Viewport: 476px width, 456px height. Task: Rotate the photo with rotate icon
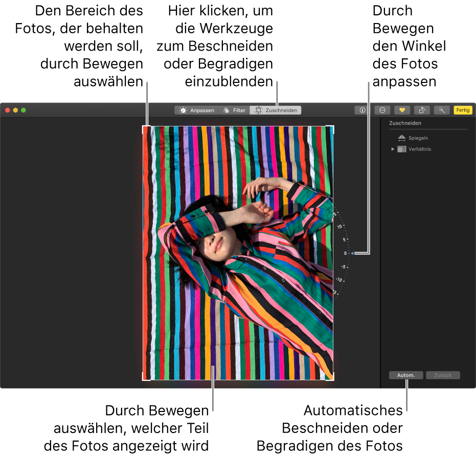click(422, 110)
